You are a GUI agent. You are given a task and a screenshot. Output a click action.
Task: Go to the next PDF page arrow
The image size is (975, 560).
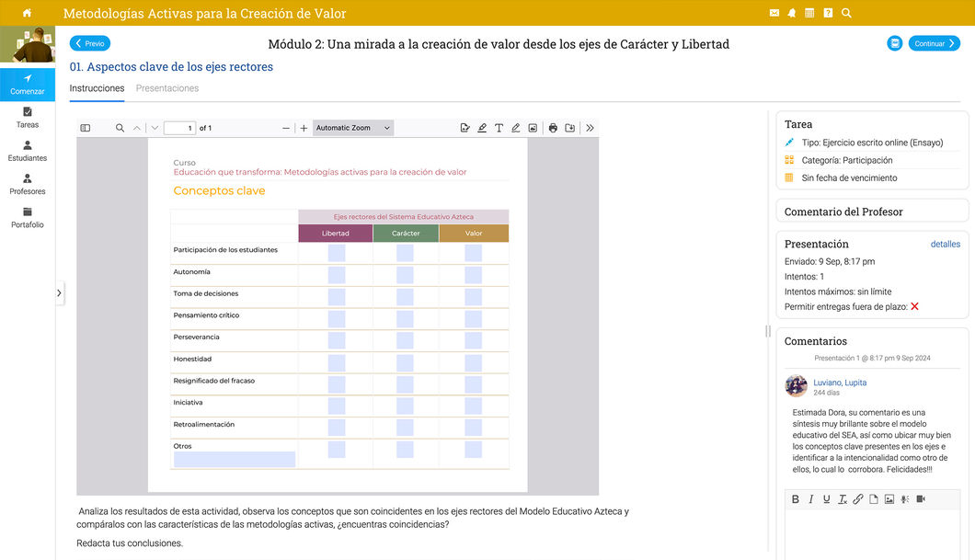pyautogui.click(x=155, y=128)
